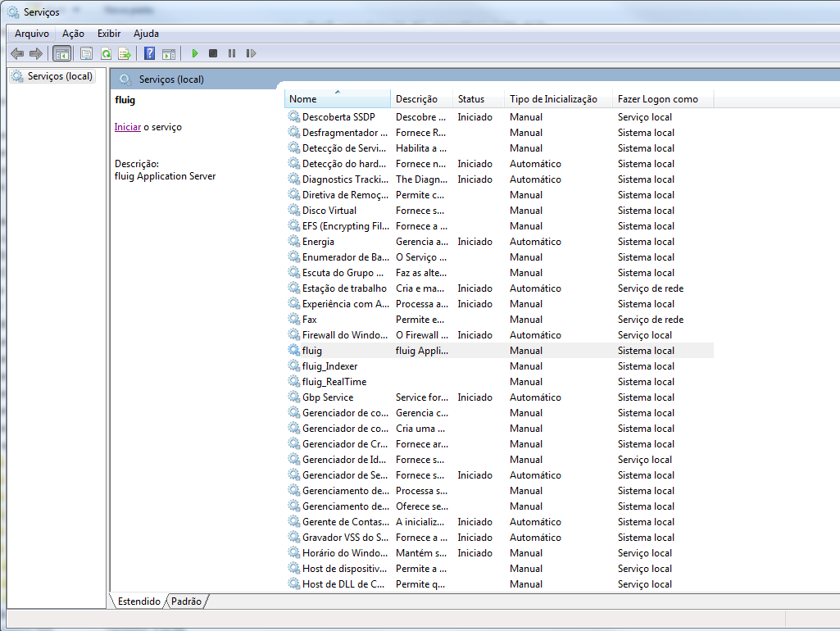Open the Help toolbar icon
The height and width of the screenshot is (631, 840).
[149, 53]
